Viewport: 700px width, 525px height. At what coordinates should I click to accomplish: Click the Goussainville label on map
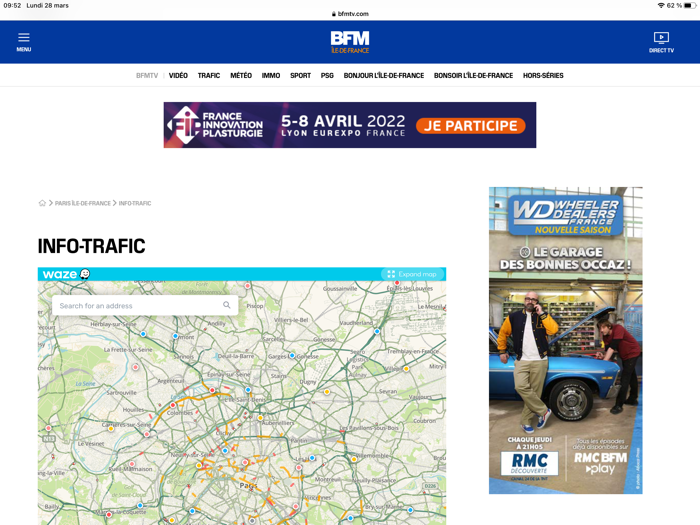340,288
